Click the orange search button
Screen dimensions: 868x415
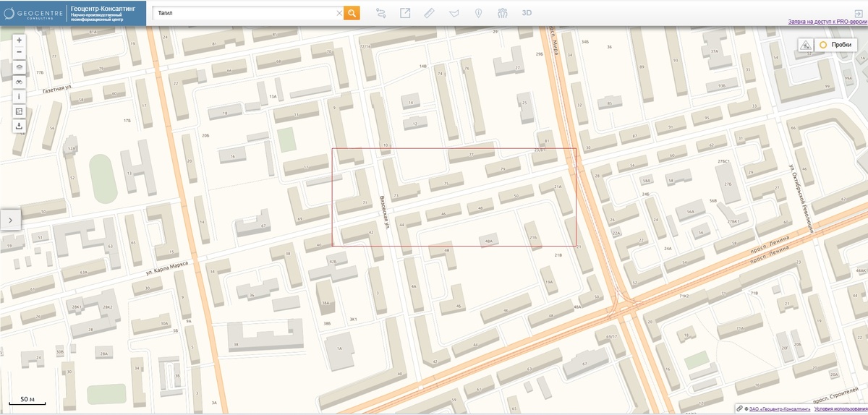click(x=352, y=13)
